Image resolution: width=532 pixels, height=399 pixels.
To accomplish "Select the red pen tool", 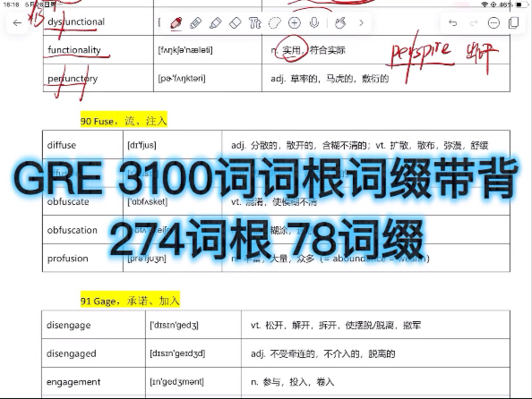I will (176, 23).
